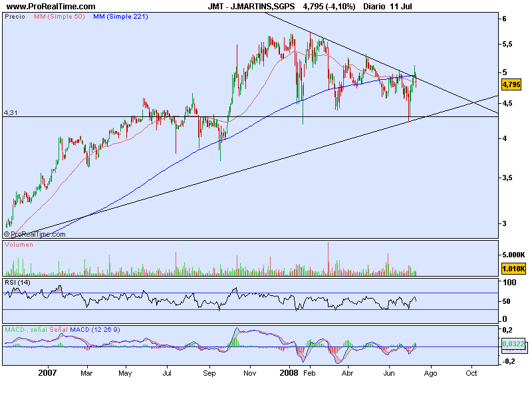Click the 5.000K volume axis label
532x399 pixels.
coord(513,255)
